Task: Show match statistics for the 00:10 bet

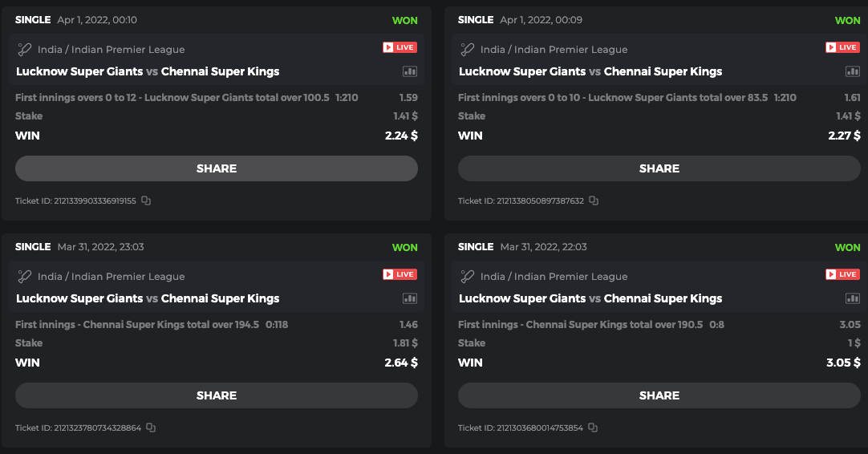Action: (x=410, y=71)
